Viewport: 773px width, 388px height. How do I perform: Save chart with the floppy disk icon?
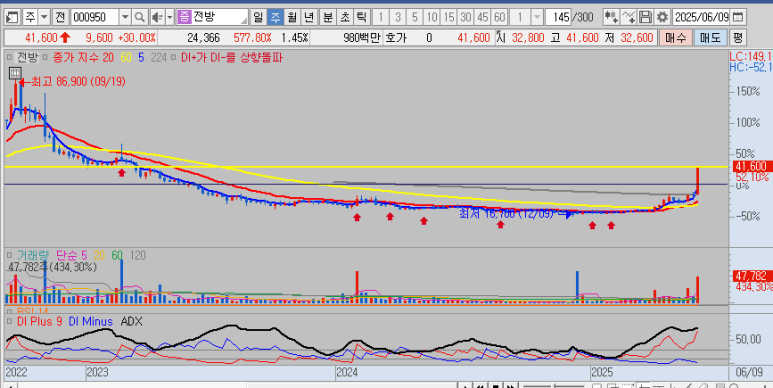(645, 18)
